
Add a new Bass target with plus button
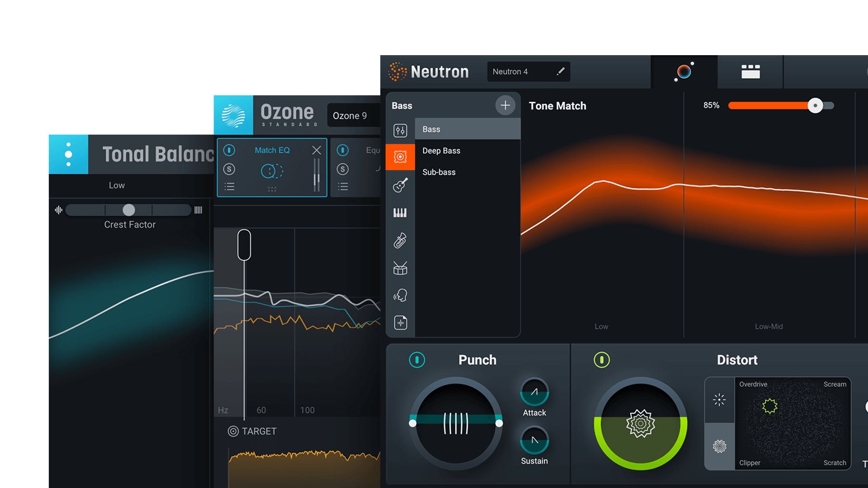(x=505, y=105)
